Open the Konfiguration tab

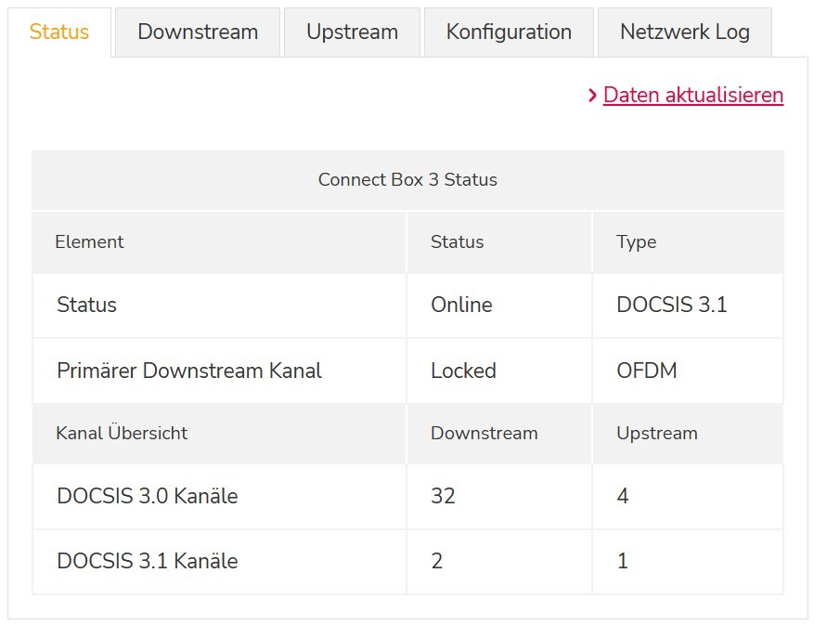509,32
